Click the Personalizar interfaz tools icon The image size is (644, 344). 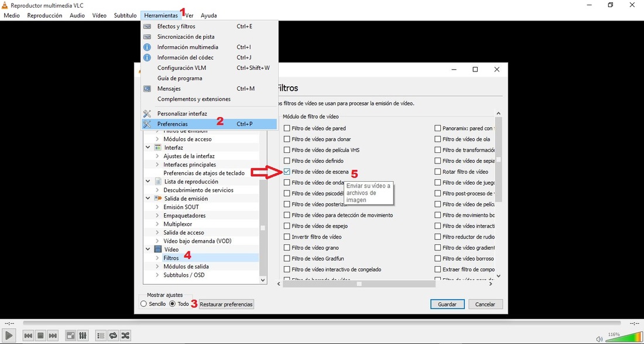(x=147, y=114)
